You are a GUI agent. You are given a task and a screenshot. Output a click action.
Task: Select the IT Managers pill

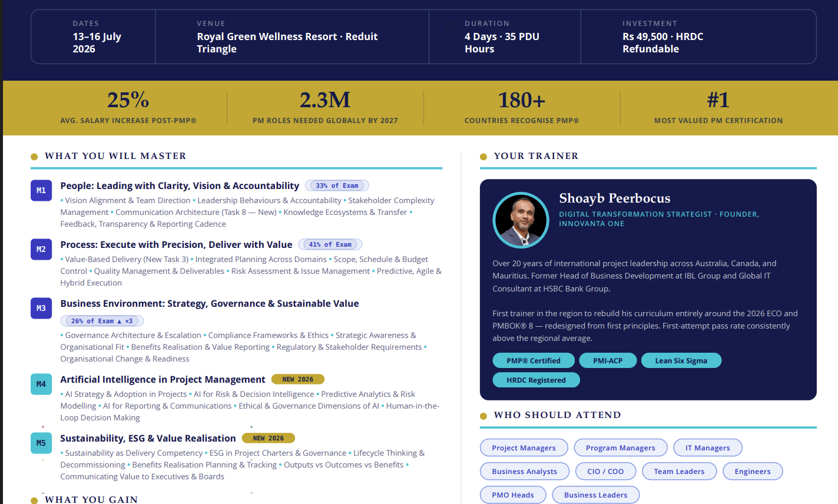pos(708,447)
